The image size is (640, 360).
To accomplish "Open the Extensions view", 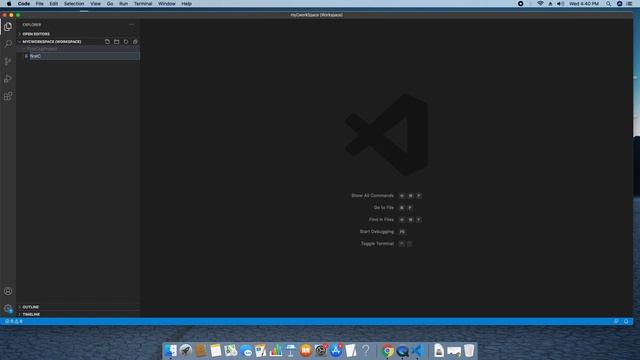I will tap(8, 96).
